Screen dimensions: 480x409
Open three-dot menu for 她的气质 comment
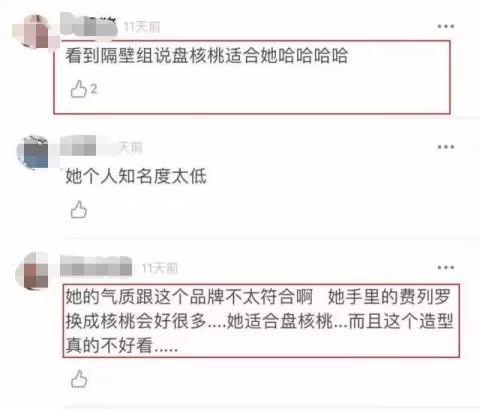click(446, 267)
